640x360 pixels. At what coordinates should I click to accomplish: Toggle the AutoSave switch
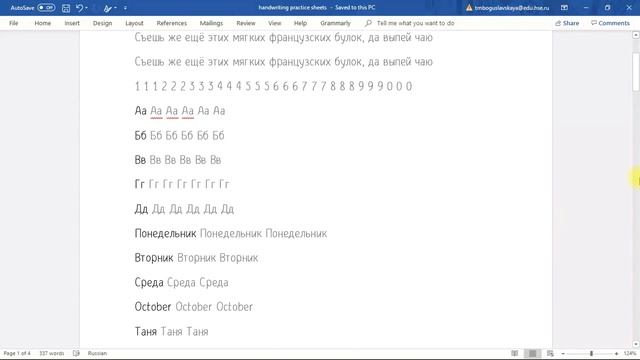tap(46, 8)
